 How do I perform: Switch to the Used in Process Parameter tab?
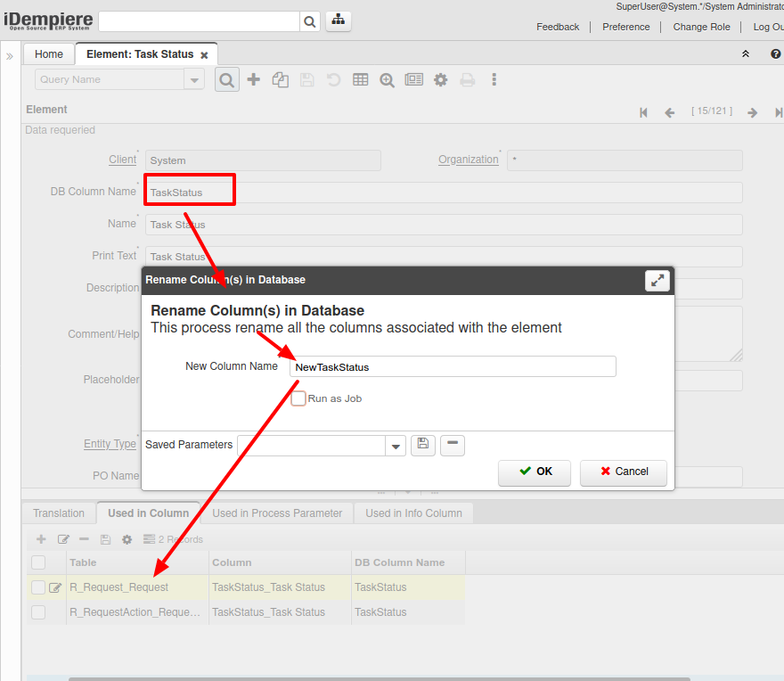coord(277,513)
